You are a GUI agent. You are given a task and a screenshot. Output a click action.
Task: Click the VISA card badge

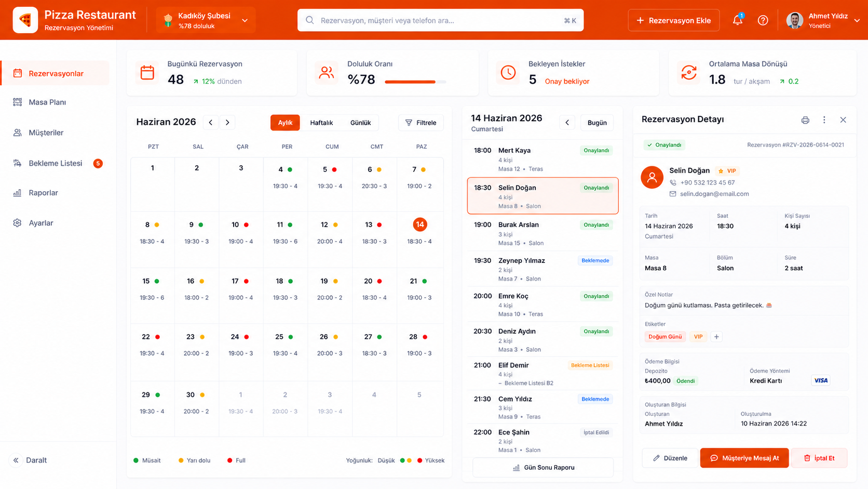(x=821, y=380)
